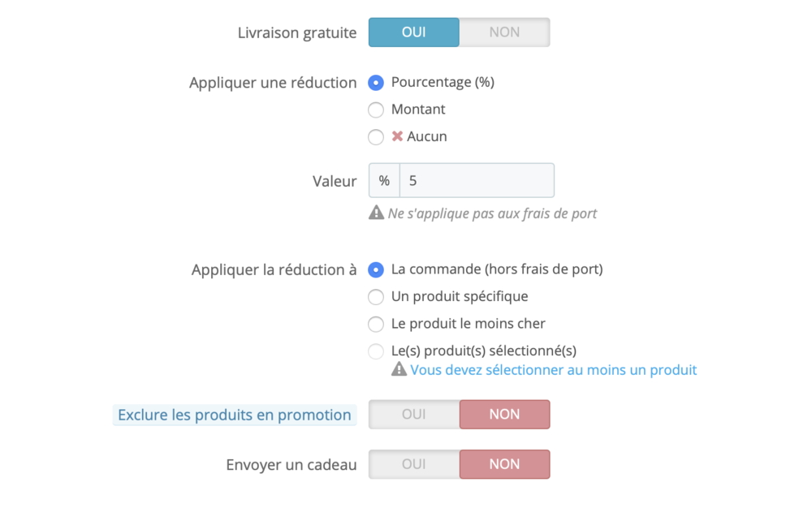Choose Le(s) produit(s) sélectionné(s) option

[x=375, y=351]
